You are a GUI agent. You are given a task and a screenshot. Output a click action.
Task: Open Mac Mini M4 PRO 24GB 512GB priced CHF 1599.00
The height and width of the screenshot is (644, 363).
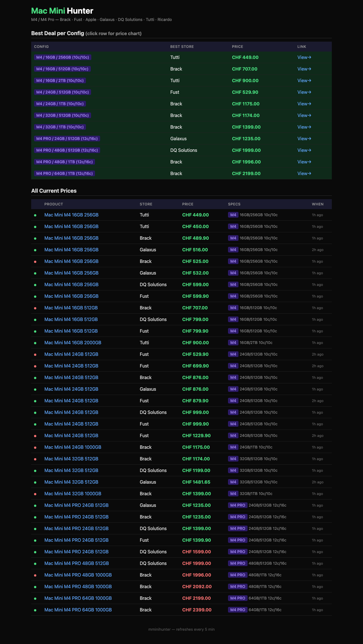pyautogui.click(x=77, y=552)
